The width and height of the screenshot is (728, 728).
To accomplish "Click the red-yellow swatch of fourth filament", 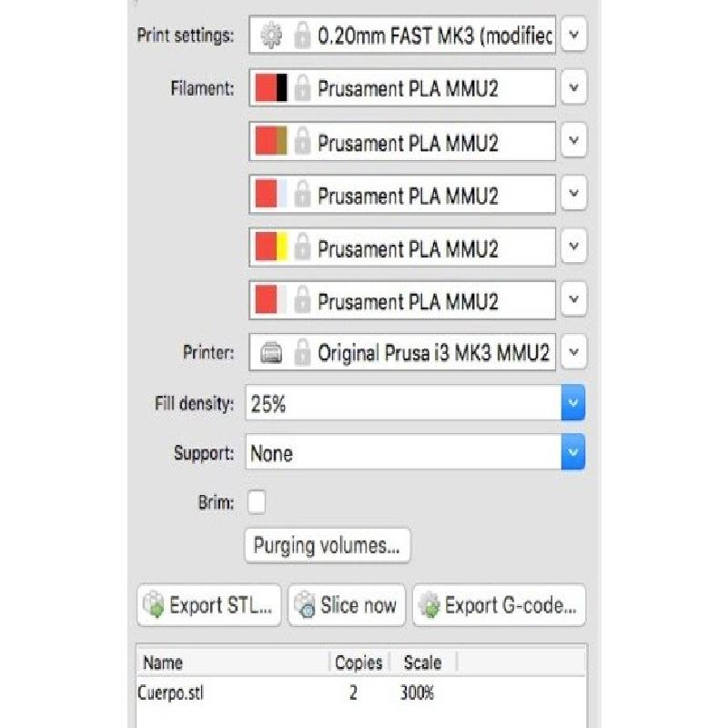I will coord(271,248).
